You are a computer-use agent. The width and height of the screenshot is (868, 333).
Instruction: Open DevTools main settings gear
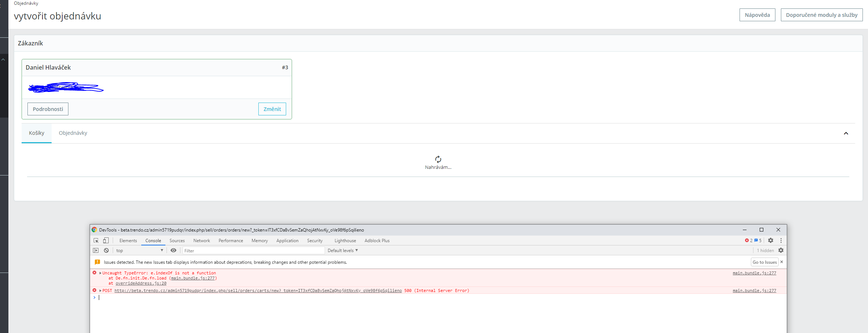[x=771, y=241]
